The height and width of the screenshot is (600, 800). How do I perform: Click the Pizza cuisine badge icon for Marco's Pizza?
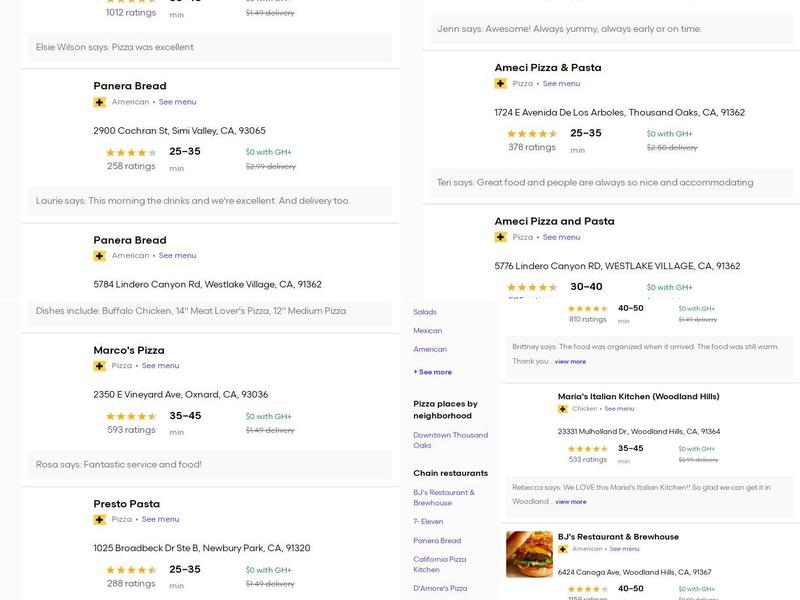point(98,364)
